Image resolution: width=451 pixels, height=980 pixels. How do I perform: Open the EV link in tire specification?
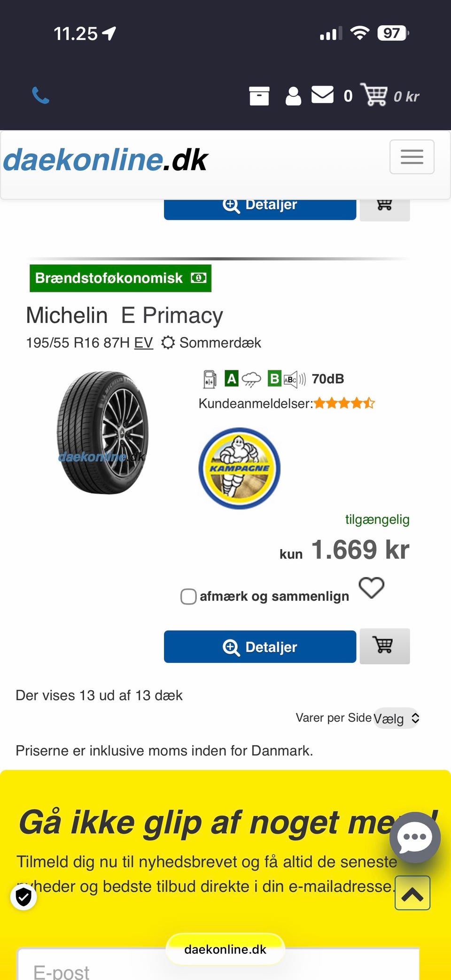click(143, 343)
